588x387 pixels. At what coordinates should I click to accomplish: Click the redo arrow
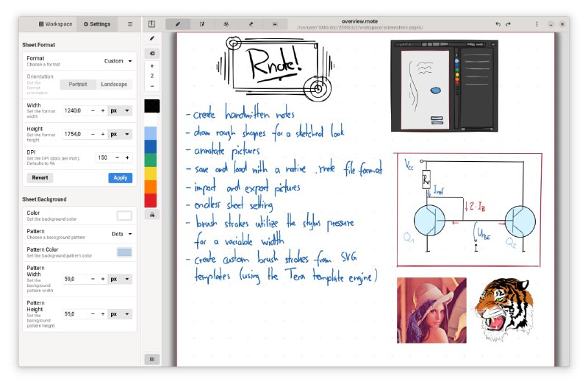[x=509, y=24]
